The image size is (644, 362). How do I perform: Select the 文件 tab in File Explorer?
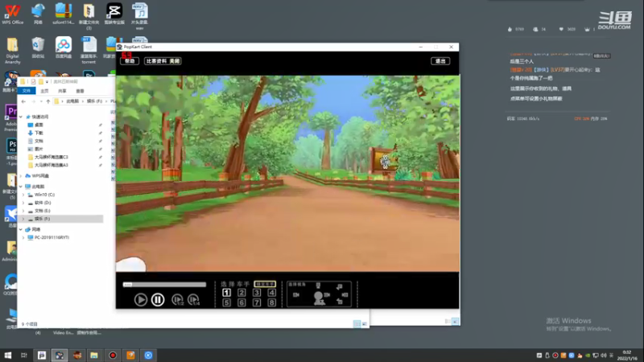click(27, 91)
